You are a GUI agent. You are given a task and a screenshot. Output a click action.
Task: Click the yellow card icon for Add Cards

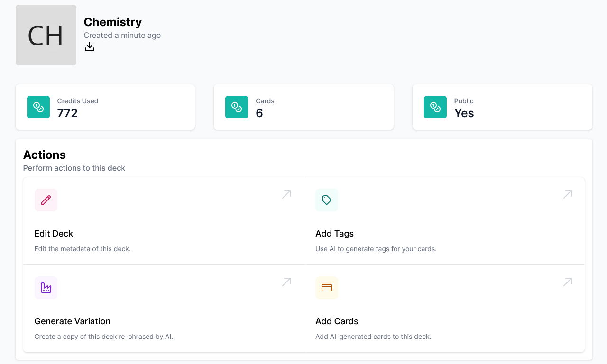[327, 288]
